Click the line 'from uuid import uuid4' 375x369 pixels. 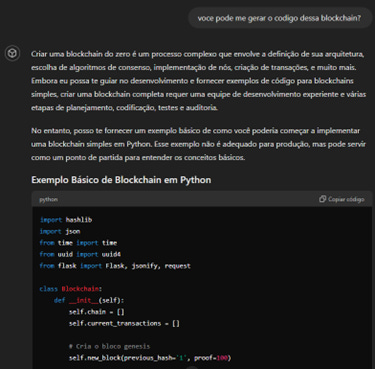[x=80, y=254]
